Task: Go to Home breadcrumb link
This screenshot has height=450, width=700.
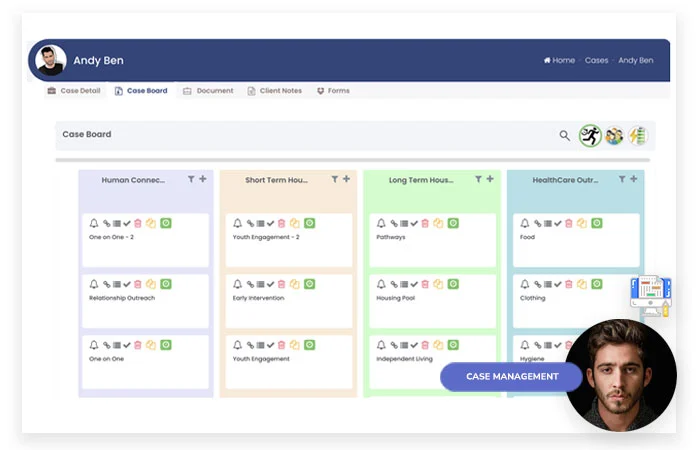Action: [x=559, y=60]
